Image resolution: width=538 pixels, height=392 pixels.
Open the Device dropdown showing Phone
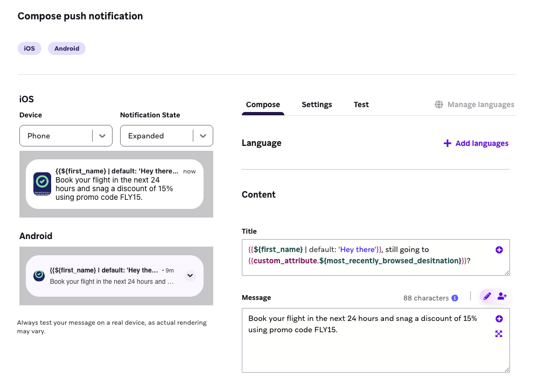(x=66, y=136)
